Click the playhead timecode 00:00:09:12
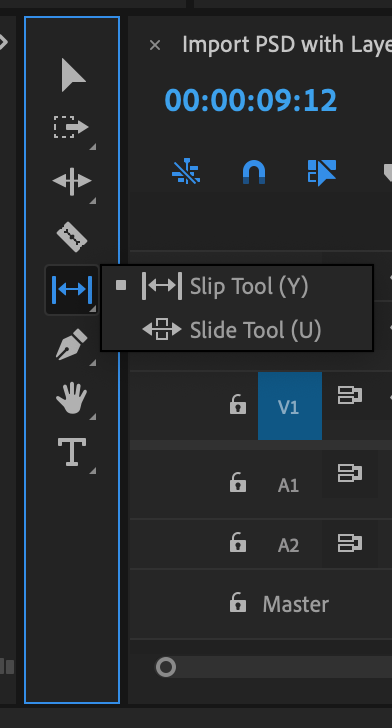The image size is (392, 728). point(251,101)
